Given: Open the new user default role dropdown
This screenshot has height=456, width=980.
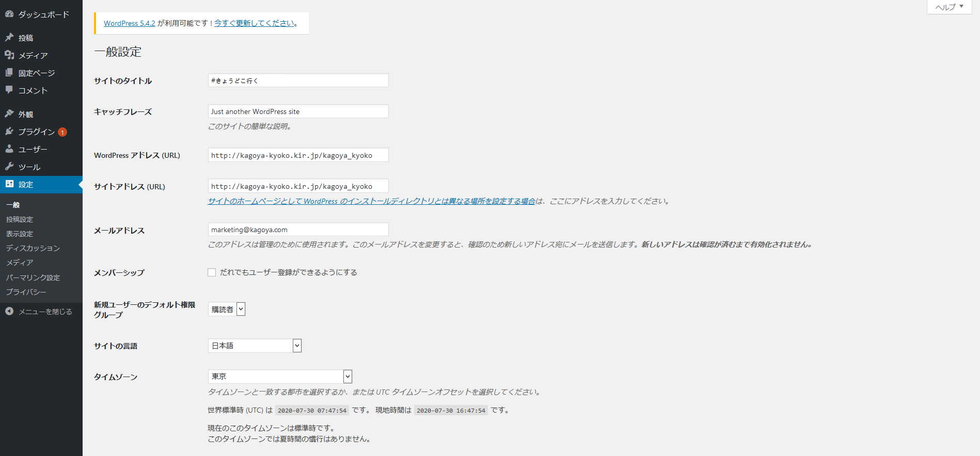Looking at the screenshot, I should [227, 309].
